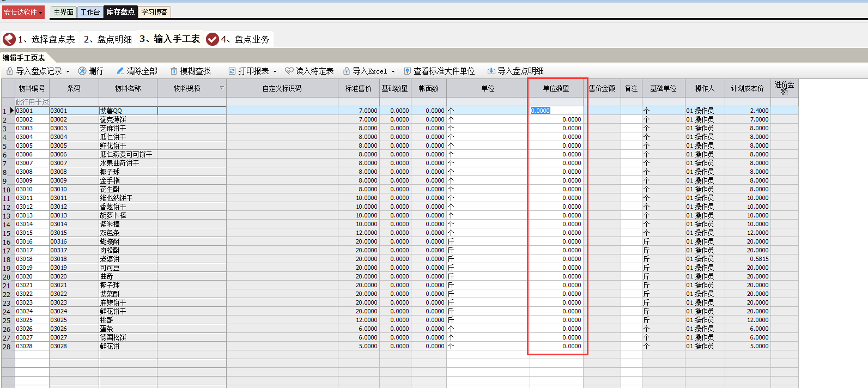The width and height of the screenshot is (868, 388).
Task: Select the 芝麻饼干 name cell
Action: pos(128,128)
